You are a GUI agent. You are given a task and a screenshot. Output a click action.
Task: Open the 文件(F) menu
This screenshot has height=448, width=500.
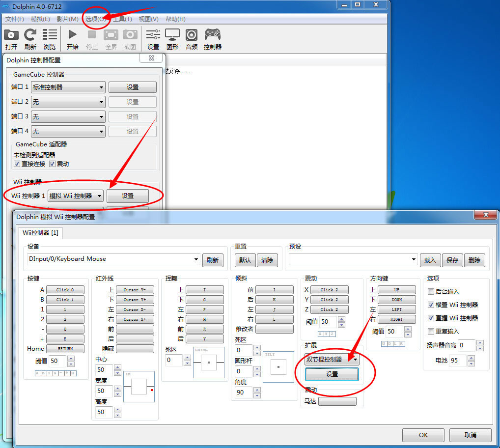click(x=14, y=19)
